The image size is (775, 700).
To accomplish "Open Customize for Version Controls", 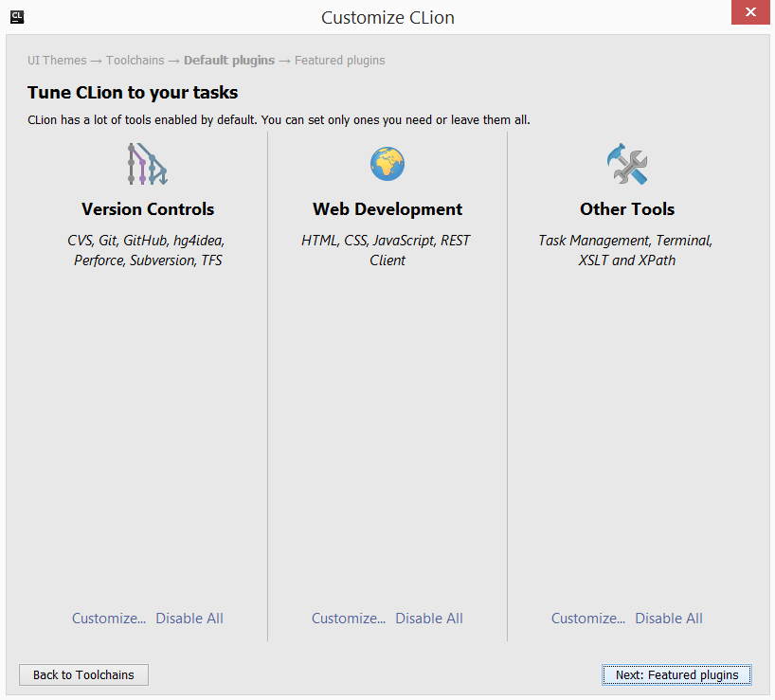I will (109, 618).
